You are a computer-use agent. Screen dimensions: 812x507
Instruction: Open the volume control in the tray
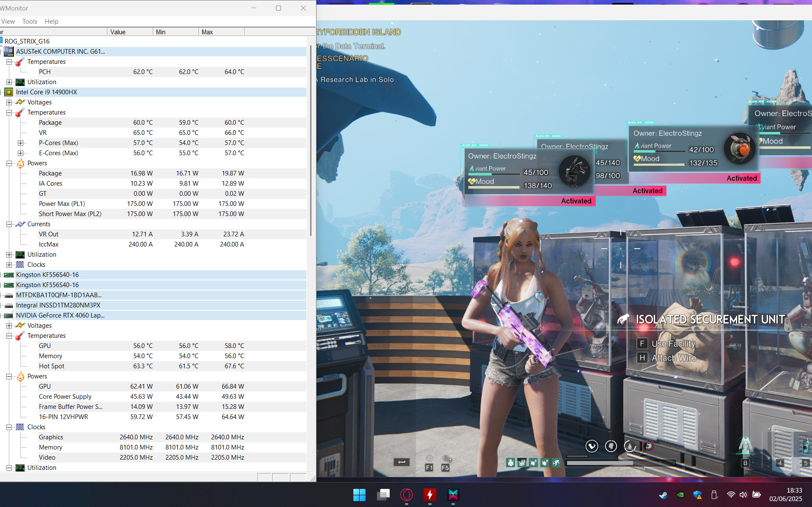click(743, 495)
